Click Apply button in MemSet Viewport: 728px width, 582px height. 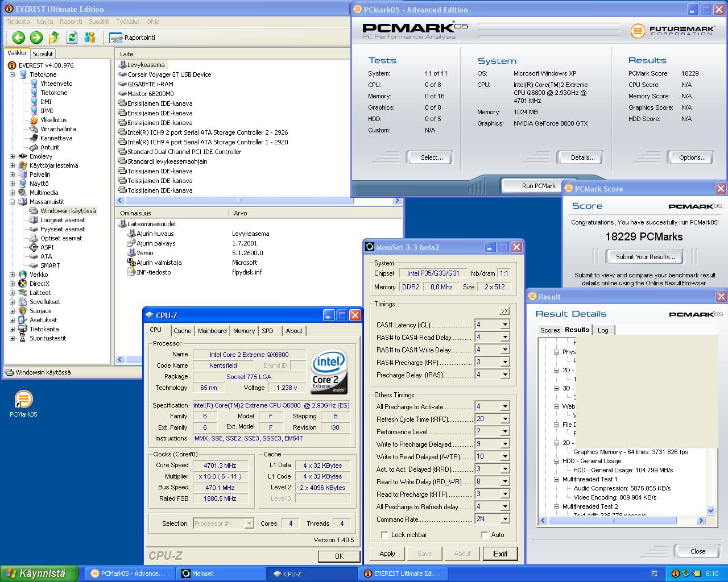pyautogui.click(x=387, y=554)
